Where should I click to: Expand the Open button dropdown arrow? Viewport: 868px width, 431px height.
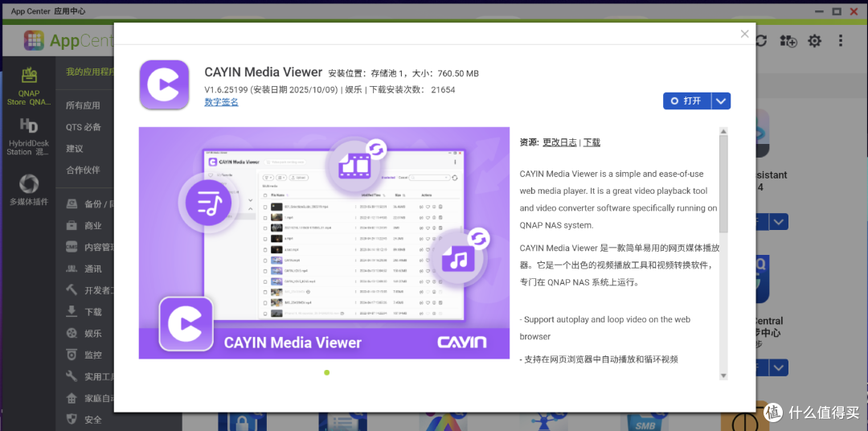click(721, 101)
